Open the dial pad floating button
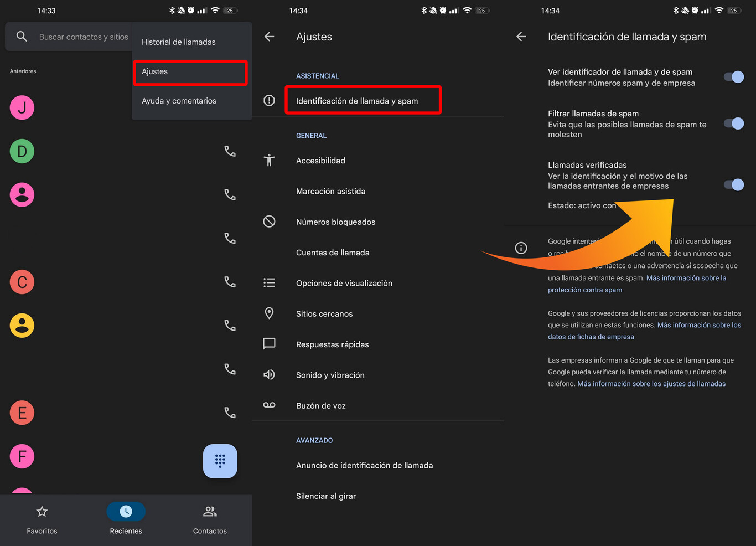 220,461
